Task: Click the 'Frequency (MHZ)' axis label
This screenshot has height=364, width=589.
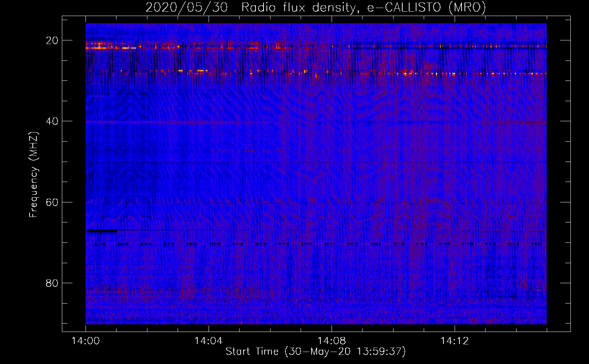Action: [33, 175]
